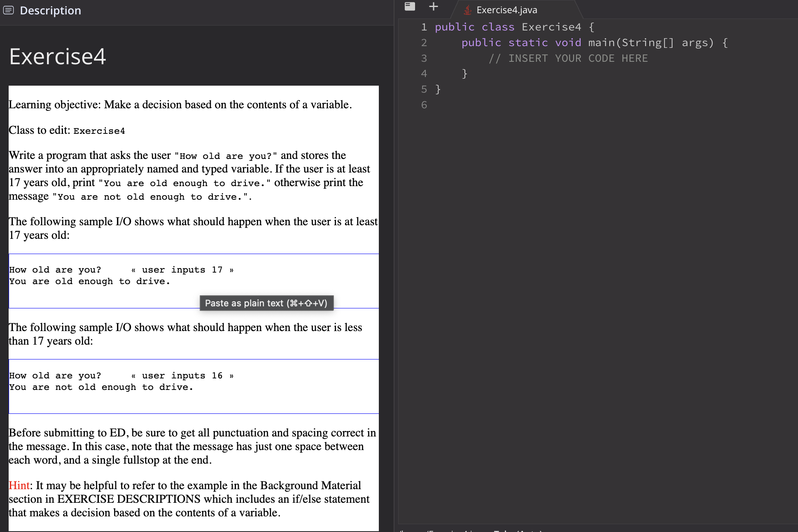Viewport: 798px width, 532px height.
Task: Select the Description panel header
Action: 50,10
